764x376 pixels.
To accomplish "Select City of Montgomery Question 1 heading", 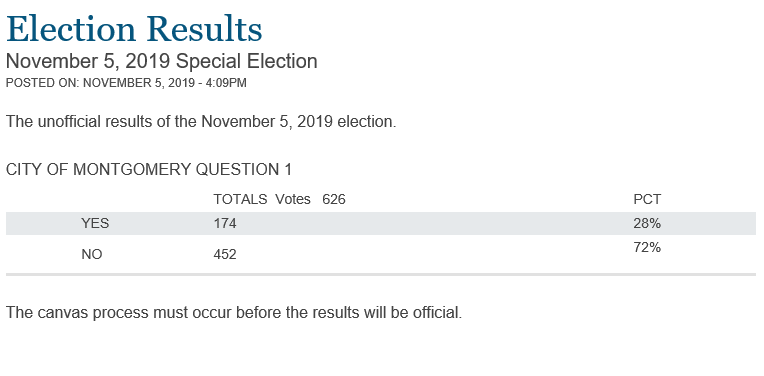I will [149, 170].
